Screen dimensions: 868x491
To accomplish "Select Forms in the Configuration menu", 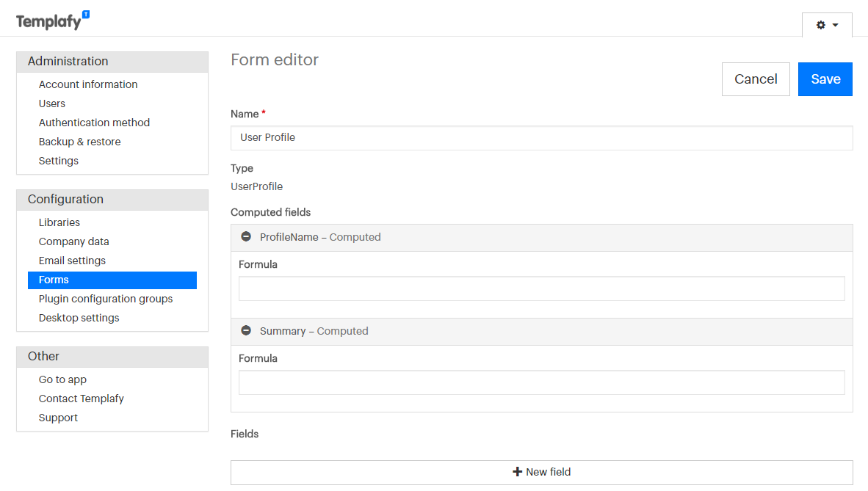I will click(x=54, y=280).
